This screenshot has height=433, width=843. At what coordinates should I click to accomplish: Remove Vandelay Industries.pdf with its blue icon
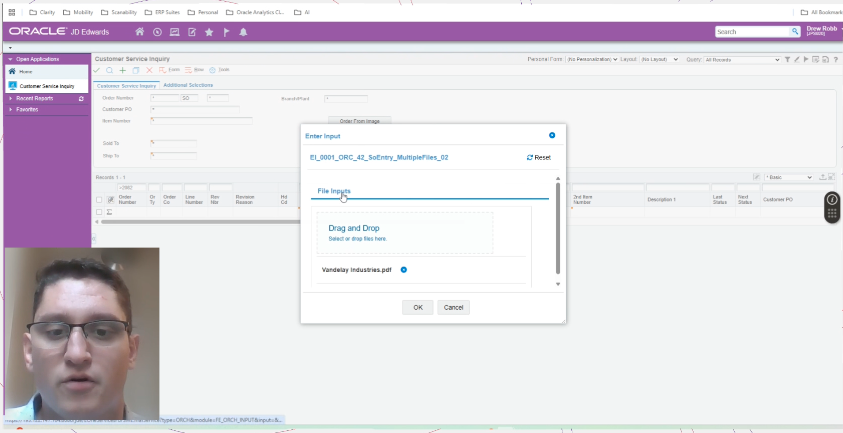tap(404, 270)
